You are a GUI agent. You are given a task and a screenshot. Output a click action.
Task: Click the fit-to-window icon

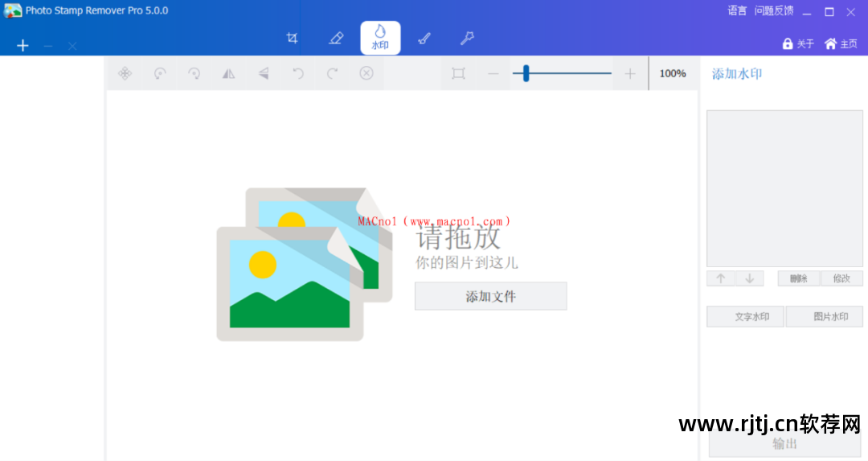tap(458, 73)
